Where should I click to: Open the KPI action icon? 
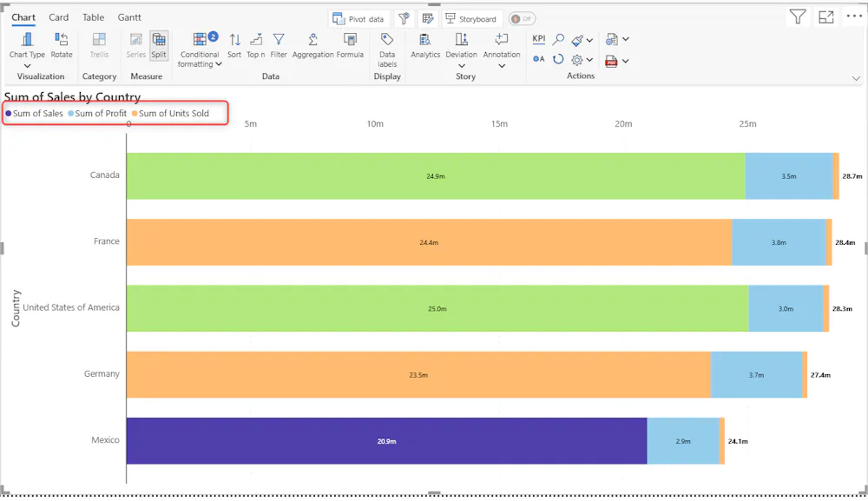tap(539, 39)
